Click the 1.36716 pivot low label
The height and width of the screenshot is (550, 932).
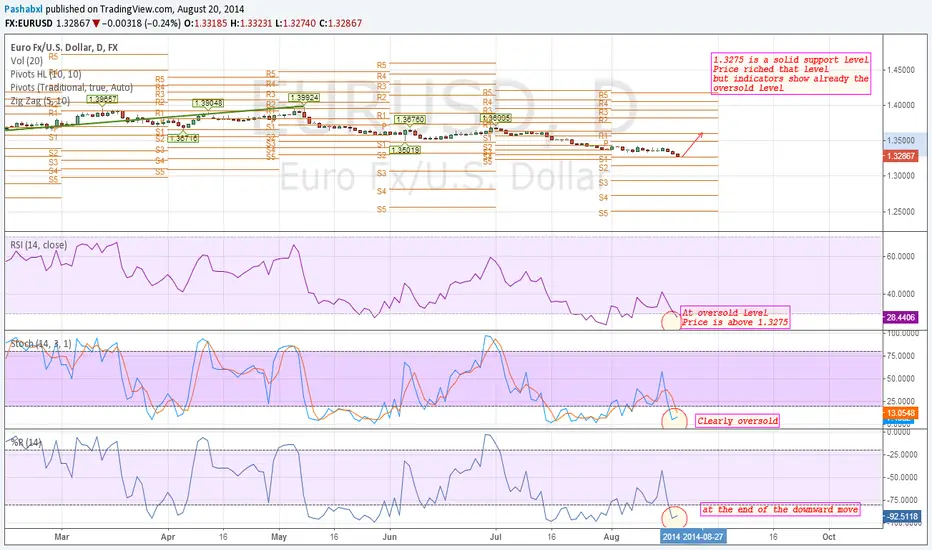coord(184,139)
